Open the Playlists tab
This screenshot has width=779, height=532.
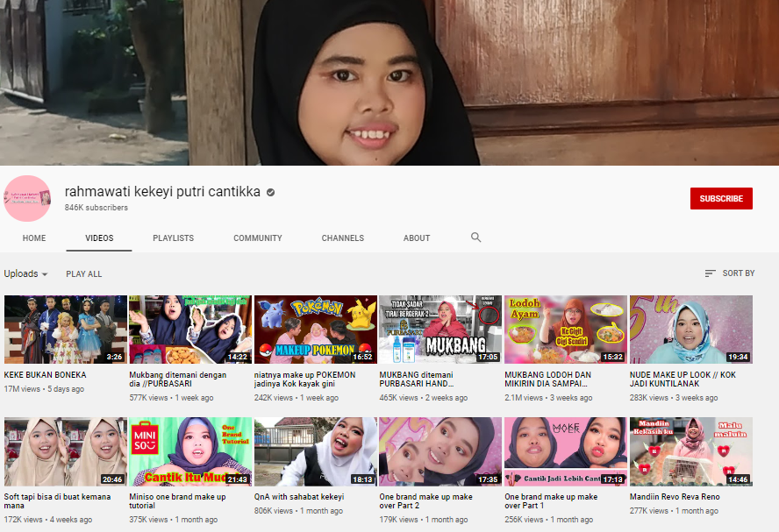(173, 238)
